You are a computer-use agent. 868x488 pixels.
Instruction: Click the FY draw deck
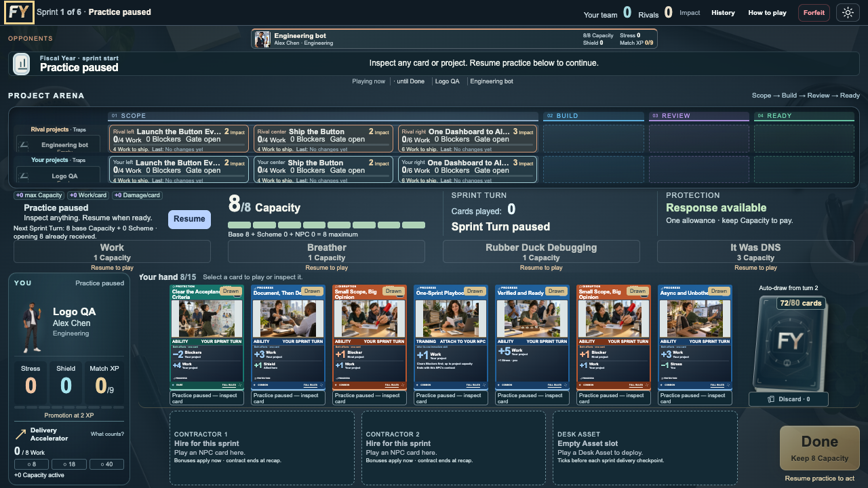pos(791,342)
